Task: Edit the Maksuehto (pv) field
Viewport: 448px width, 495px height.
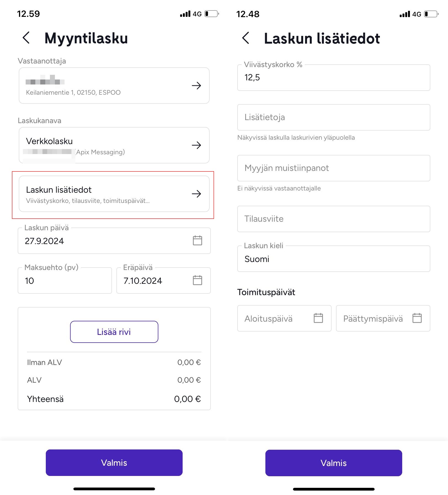Action: point(65,280)
